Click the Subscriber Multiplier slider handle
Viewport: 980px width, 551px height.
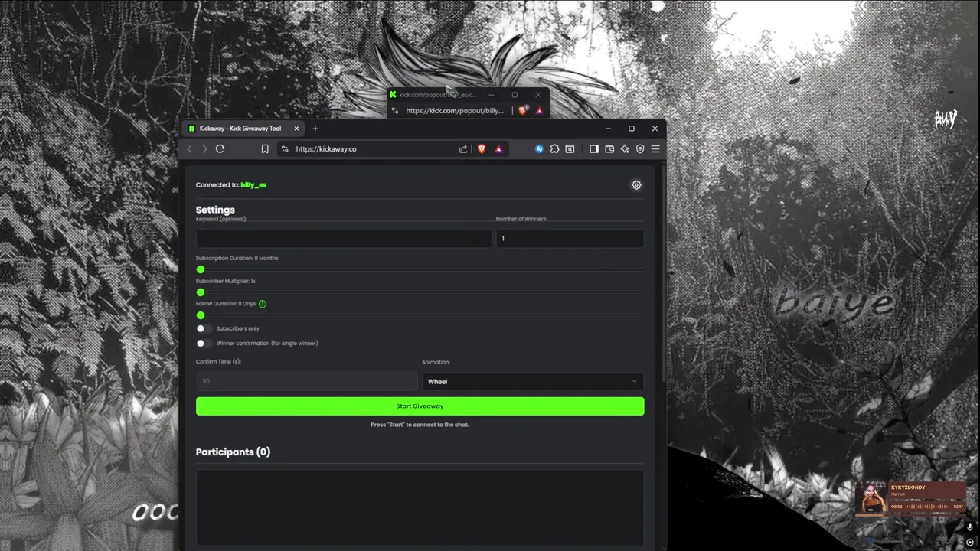(201, 292)
